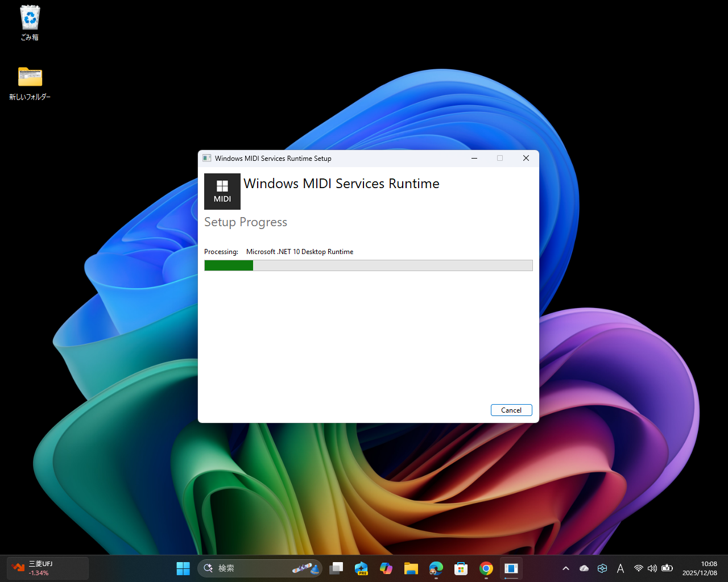The height and width of the screenshot is (582, 728).
Task: Select the 新しいフォルダー desktop folder
Action: [x=30, y=84]
